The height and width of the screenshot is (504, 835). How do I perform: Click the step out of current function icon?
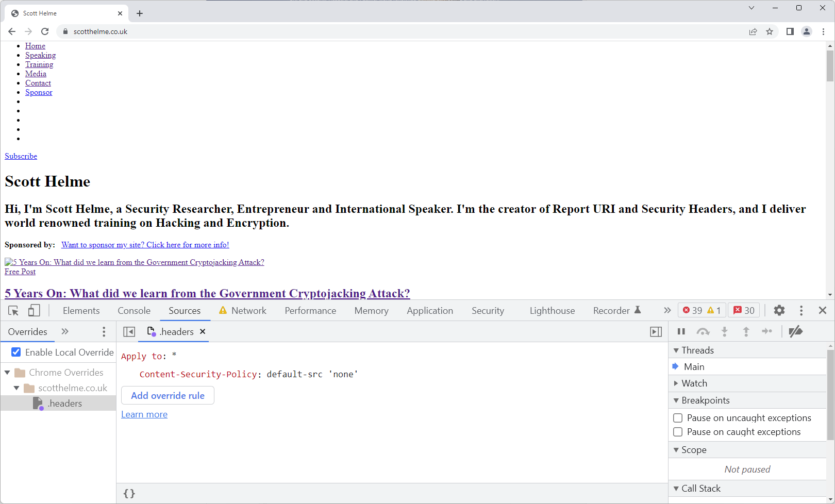click(x=746, y=331)
